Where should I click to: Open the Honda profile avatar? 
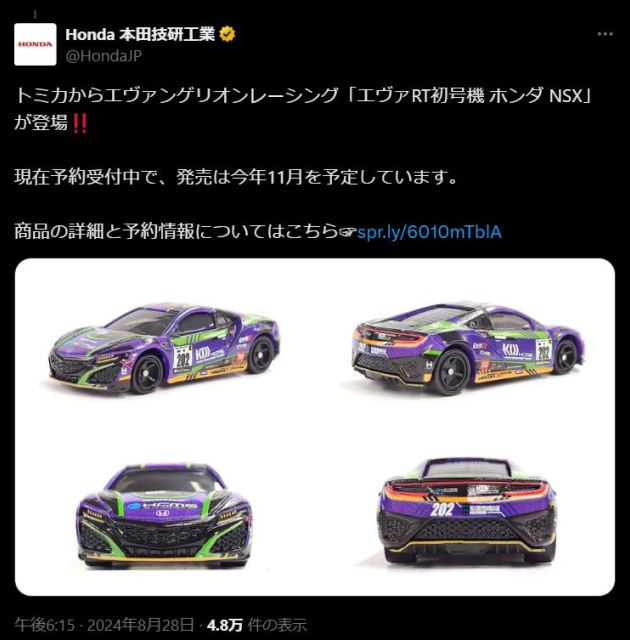coord(35,44)
